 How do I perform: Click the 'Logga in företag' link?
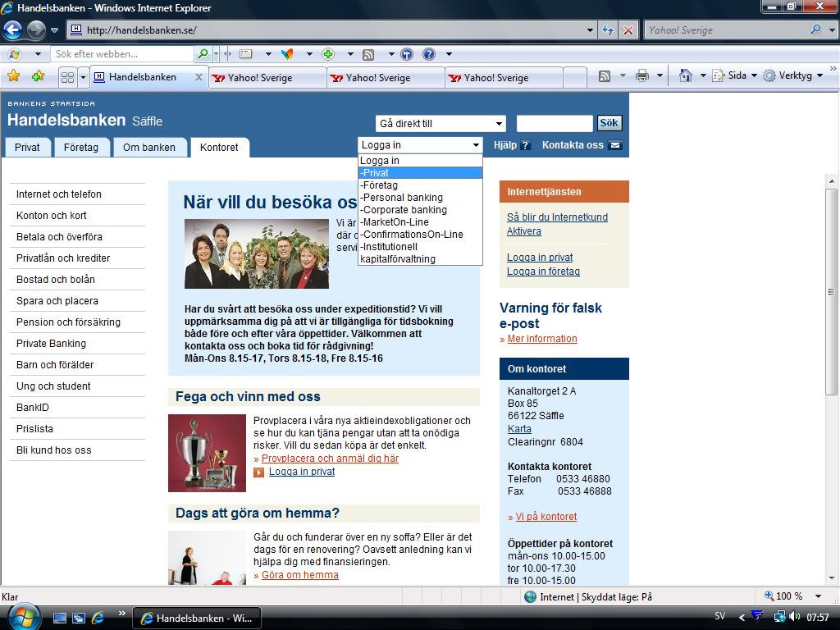click(543, 272)
